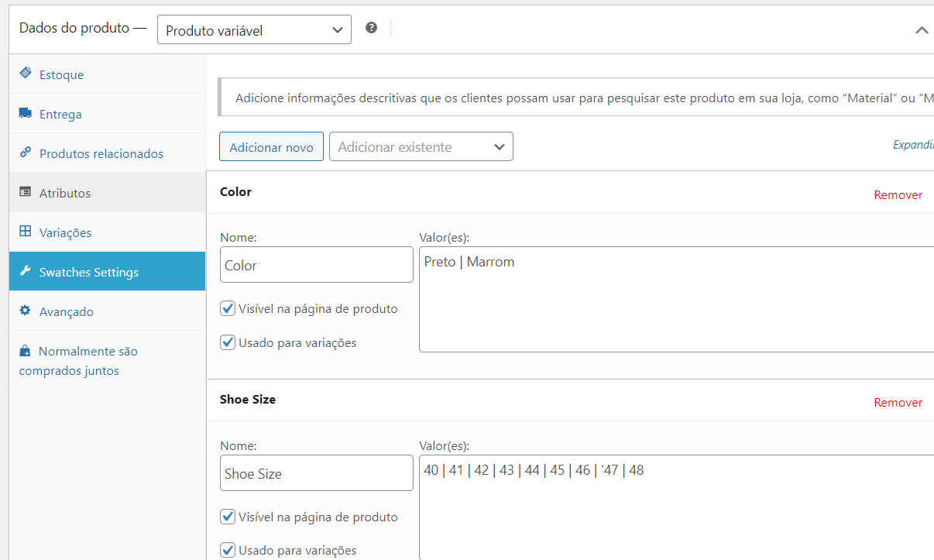Click the Swatches Settings wrench icon
934x560 pixels.
click(x=26, y=271)
